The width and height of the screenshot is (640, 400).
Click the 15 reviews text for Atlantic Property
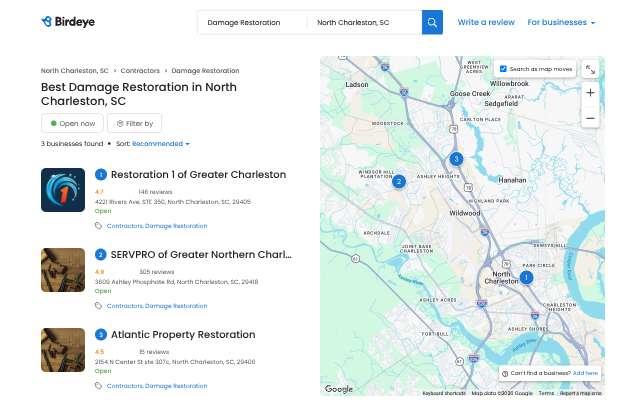[154, 352]
